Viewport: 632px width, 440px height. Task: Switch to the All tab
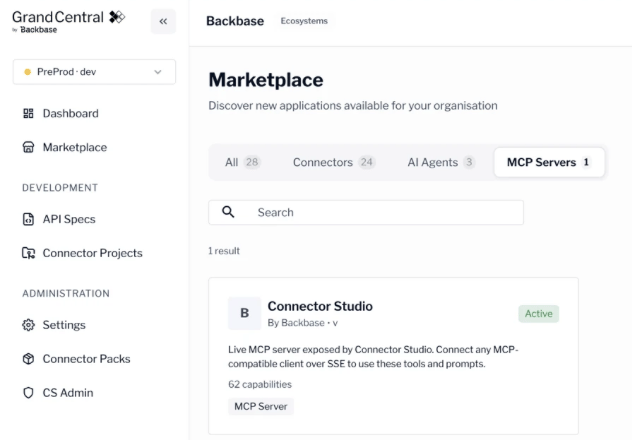pos(243,162)
